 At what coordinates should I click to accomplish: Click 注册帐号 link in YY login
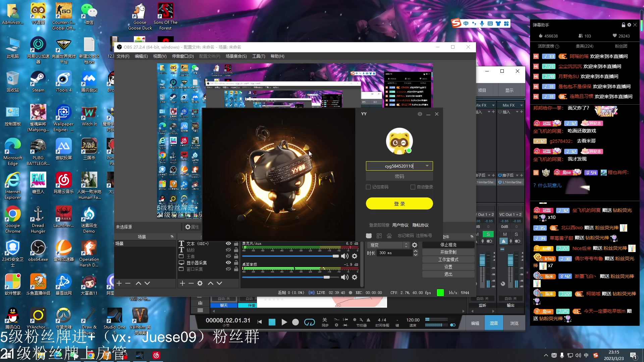tap(424, 236)
